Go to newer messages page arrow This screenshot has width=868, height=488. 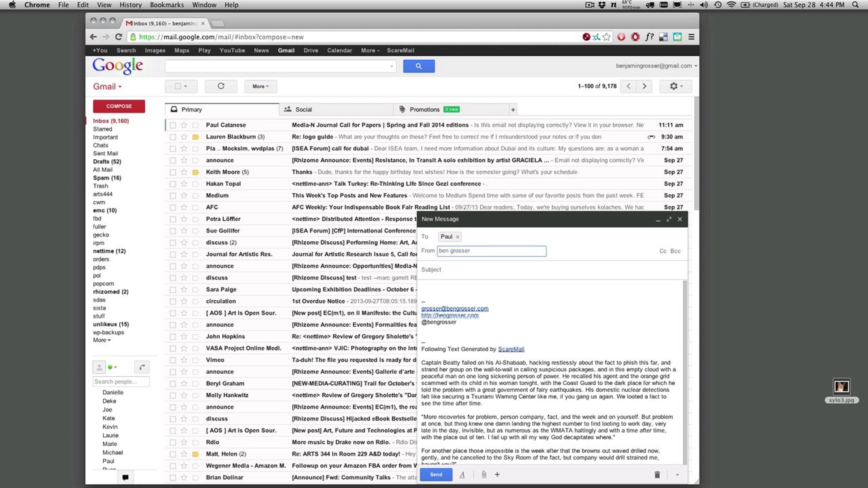tap(629, 86)
